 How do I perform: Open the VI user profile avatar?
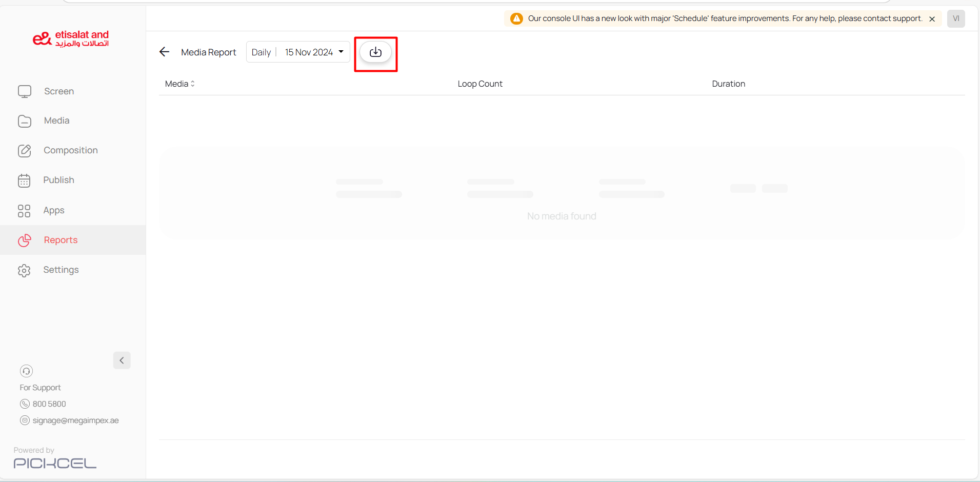[955, 18]
